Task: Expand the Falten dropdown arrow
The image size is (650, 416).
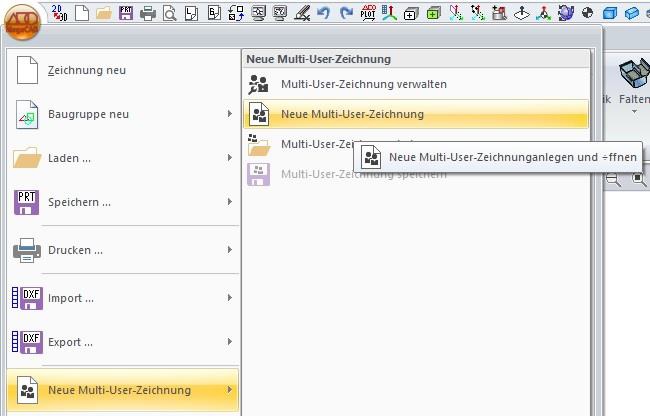Action: 633,110
